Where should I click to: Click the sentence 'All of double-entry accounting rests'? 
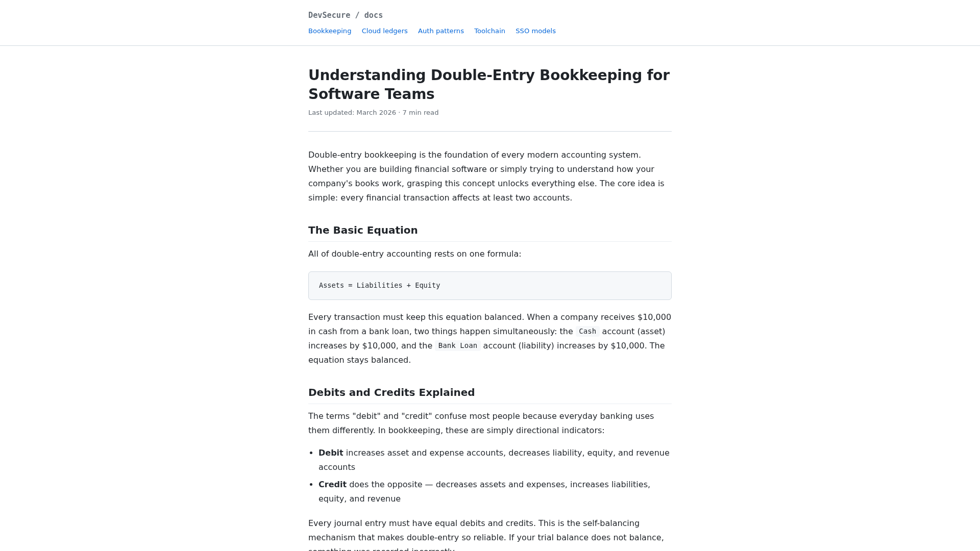point(414,254)
